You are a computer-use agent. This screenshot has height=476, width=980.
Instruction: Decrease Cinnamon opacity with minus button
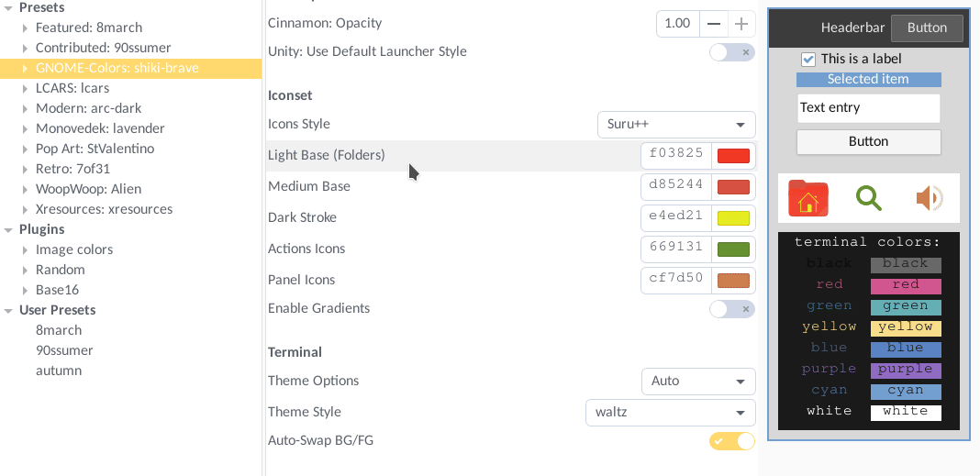point(714,23)
